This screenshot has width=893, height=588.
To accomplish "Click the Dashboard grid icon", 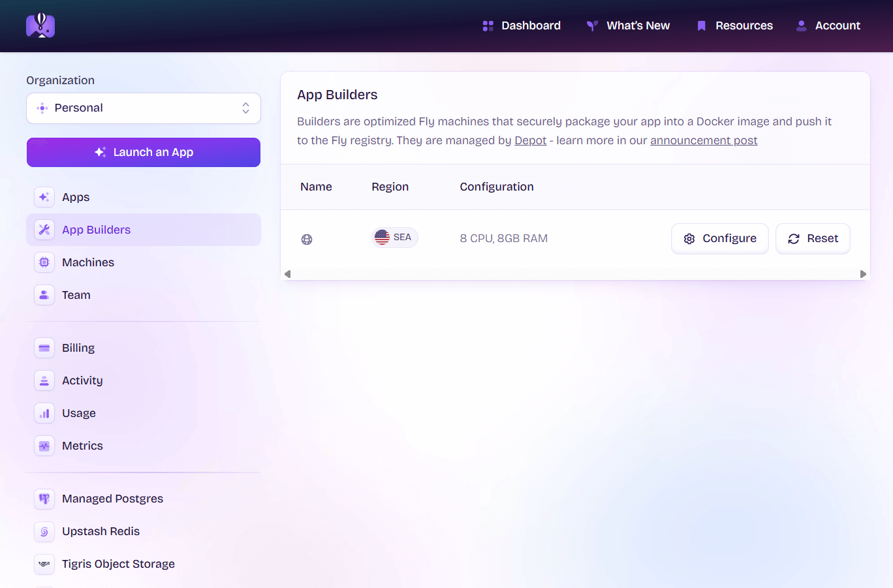I will (x=488, y=26).
